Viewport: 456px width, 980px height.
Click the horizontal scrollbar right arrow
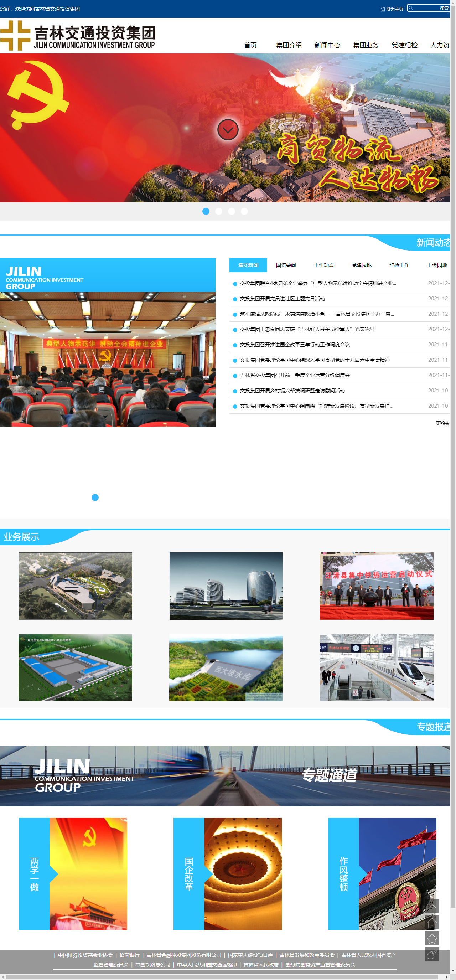click(x=447, y=977)
